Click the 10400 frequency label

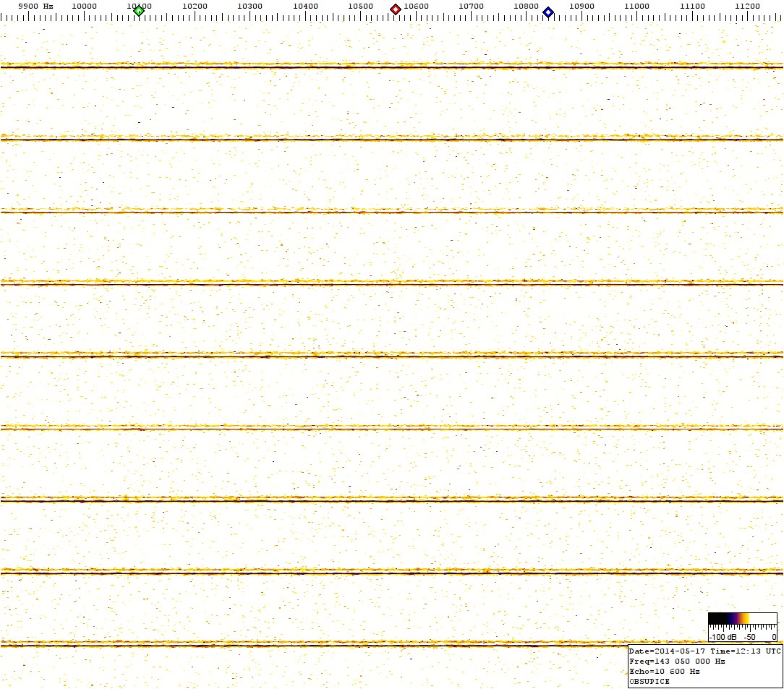tap(305, 6)
